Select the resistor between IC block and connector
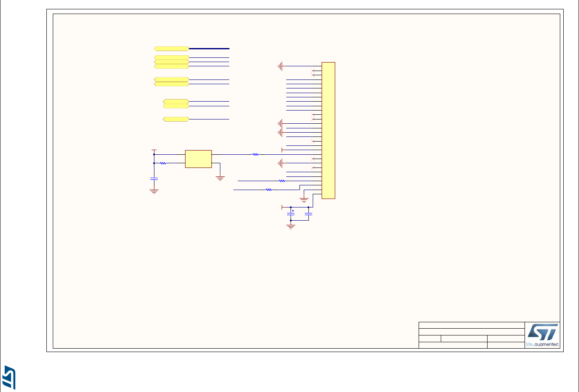 [x=256, y=155]
